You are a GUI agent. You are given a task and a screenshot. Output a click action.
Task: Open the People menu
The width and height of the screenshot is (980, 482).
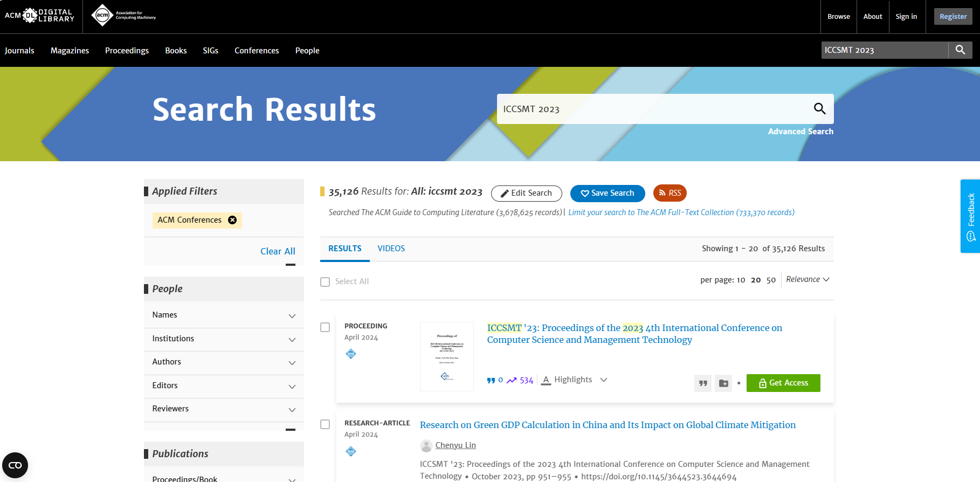point(307,51)
